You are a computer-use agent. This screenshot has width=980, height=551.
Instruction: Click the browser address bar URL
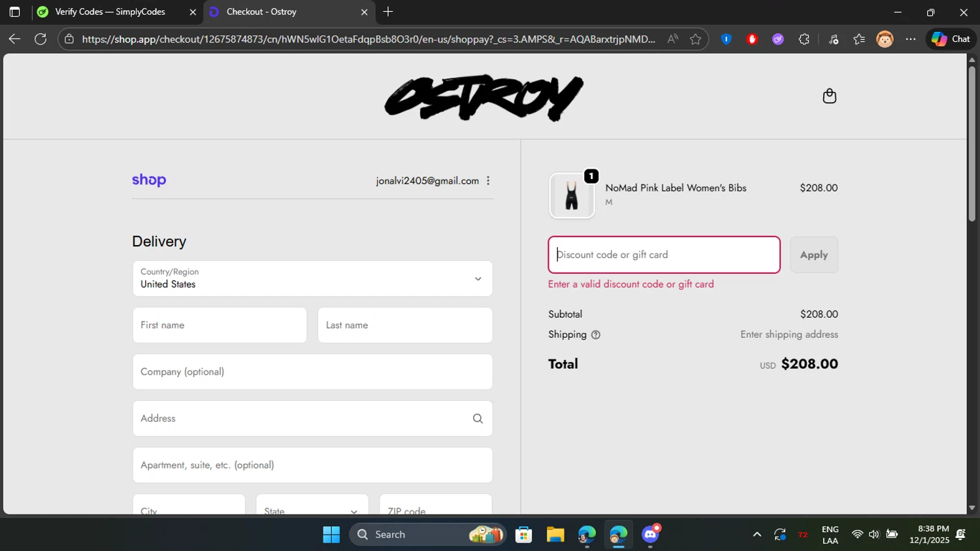[x=368, y=39]
